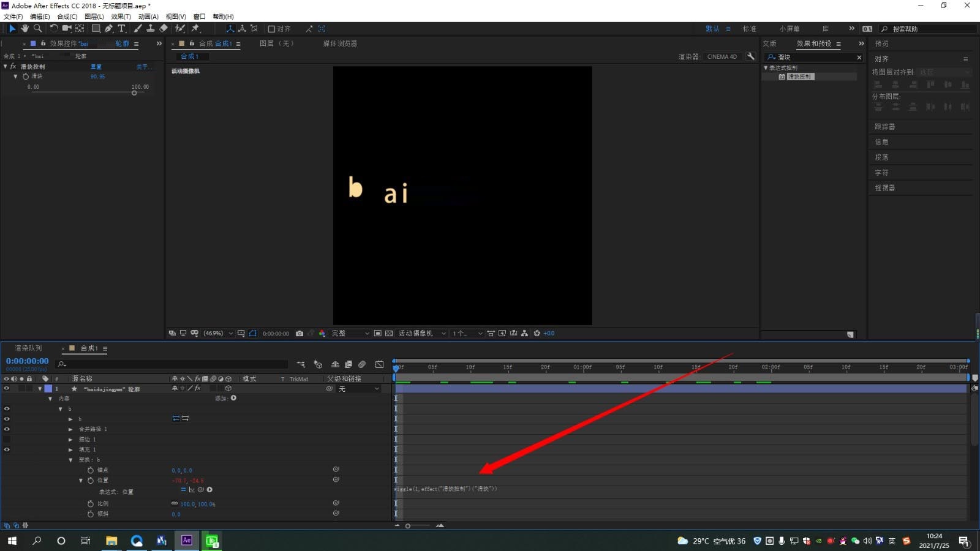Toggle the Graph Editor icon

(380, 364)
